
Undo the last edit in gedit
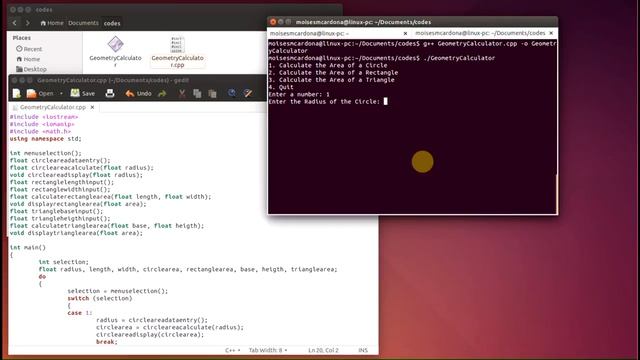pos(138,93)
